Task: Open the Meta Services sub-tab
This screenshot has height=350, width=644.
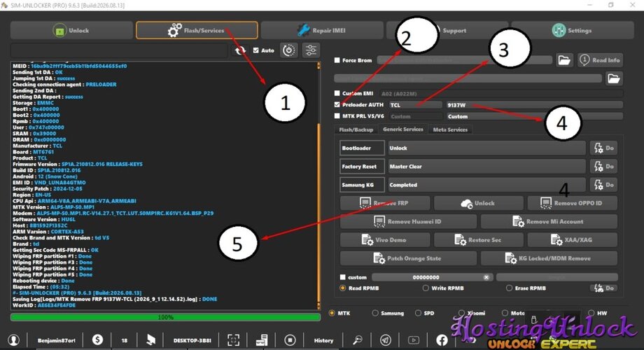Action: [450, 129]
